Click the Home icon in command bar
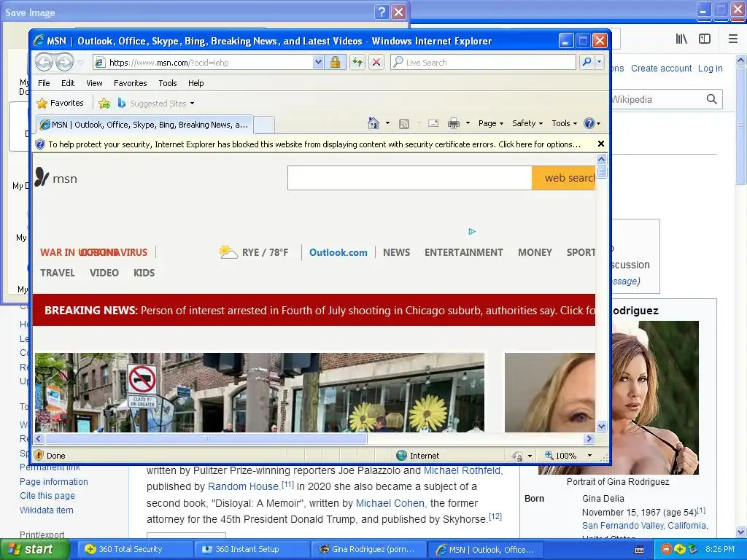Viewport: 747px width, 560px height. (373, 123)
